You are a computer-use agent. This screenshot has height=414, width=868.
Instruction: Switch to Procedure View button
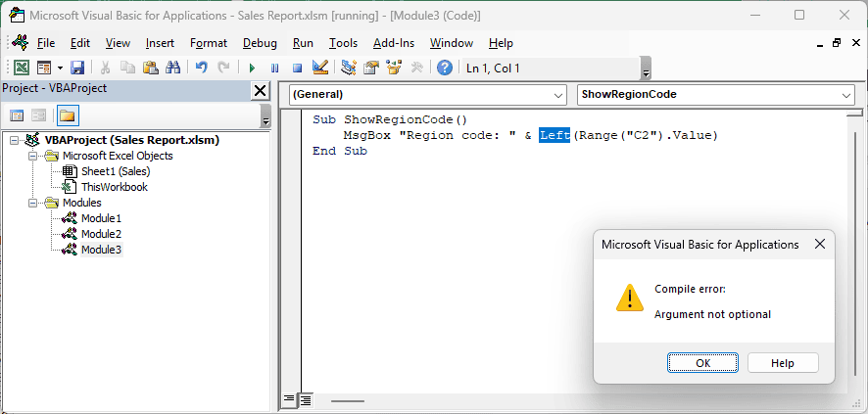289,399
